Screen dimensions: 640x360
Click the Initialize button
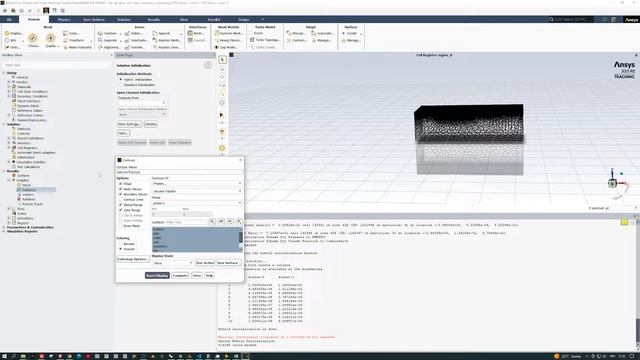[151, 124]
